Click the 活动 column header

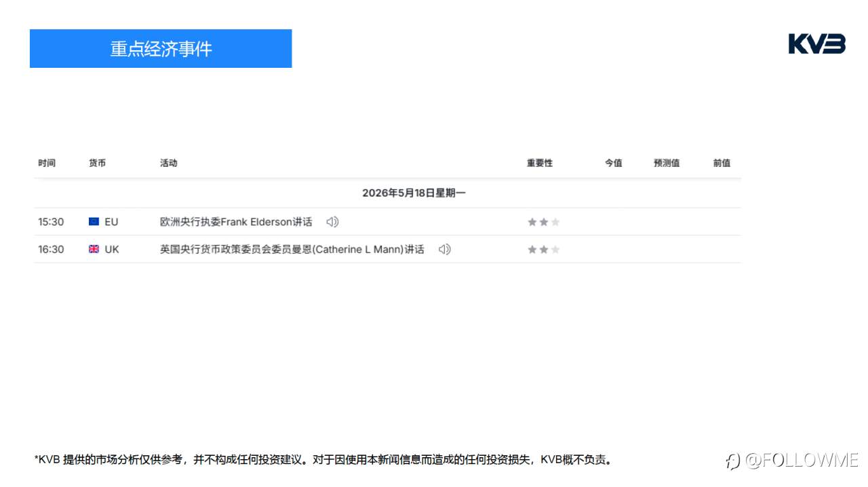(x=168, y=163)
